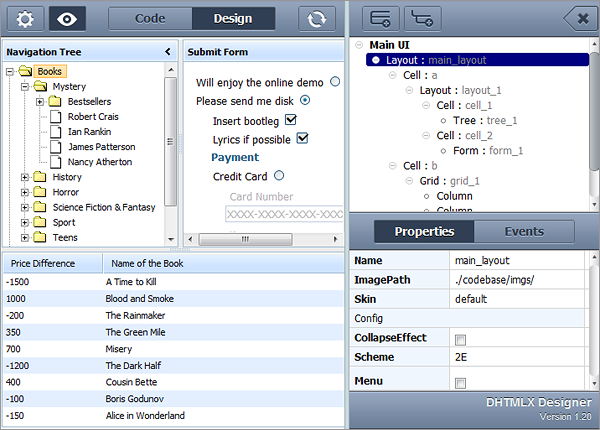Collapse the Navigation Tree panel arrow
The width and height of the screenshot is (600, 430).
(168, 51)
